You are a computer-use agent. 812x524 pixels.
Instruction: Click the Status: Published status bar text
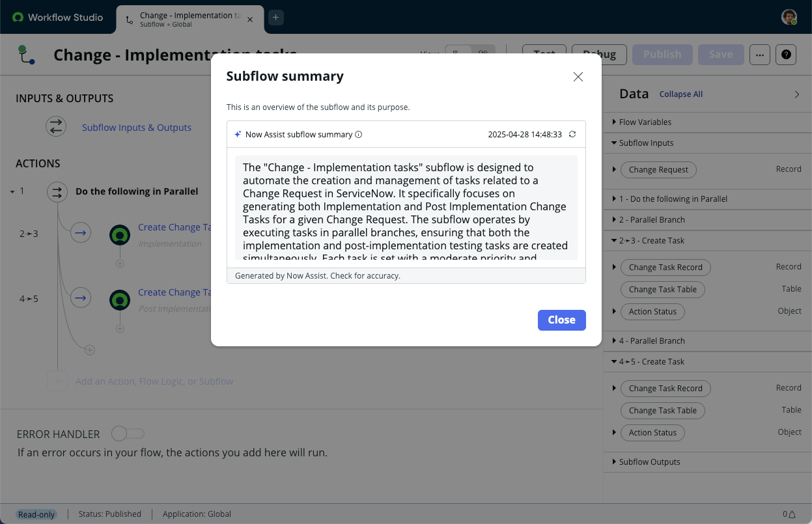pyautogui.click(x=110, y=514)
